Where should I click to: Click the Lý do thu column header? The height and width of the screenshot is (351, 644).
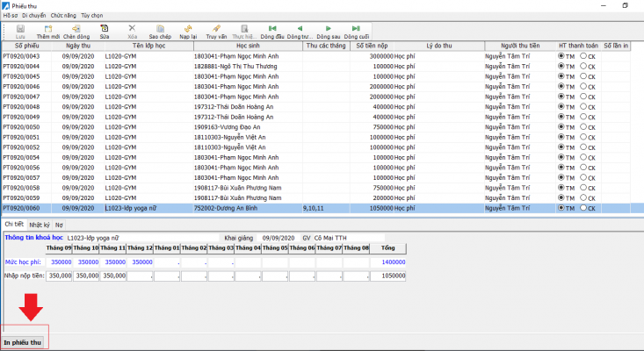point(439,46)
